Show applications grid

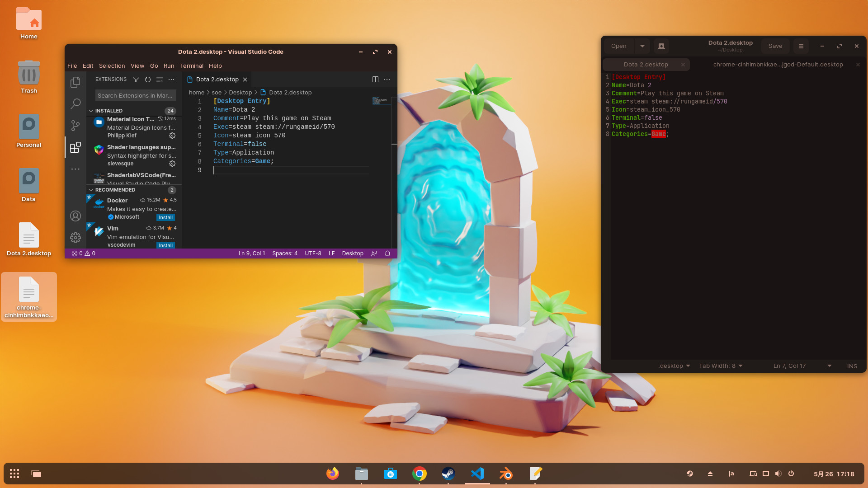tap(14, 474)
